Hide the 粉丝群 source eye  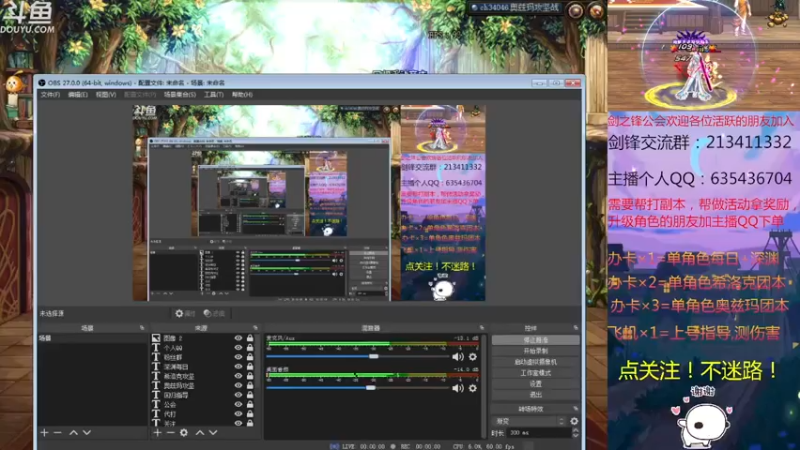pyautogui.click(x=238, y=357)
